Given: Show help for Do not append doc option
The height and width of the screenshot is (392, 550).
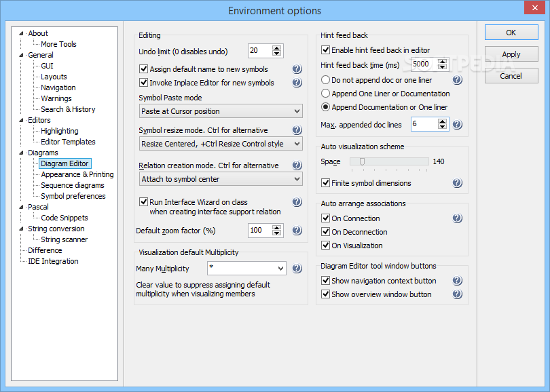Looking at the screenshot, I should (457, 80).
